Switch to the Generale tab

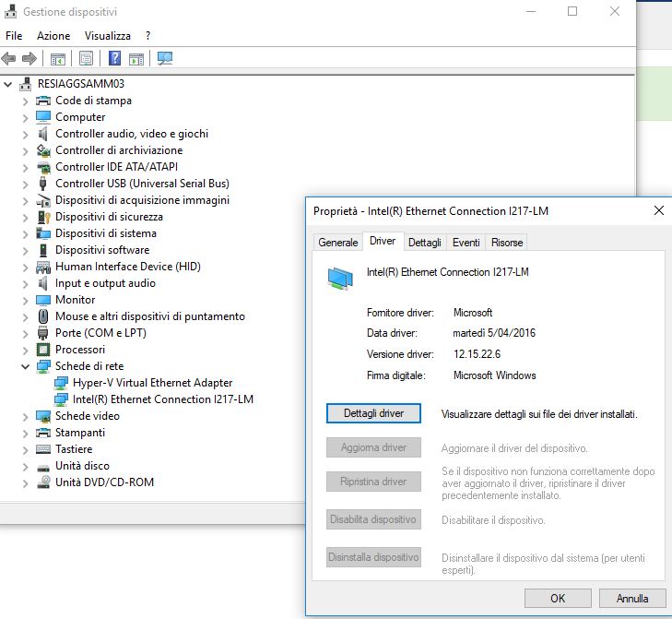click(337, 243)
